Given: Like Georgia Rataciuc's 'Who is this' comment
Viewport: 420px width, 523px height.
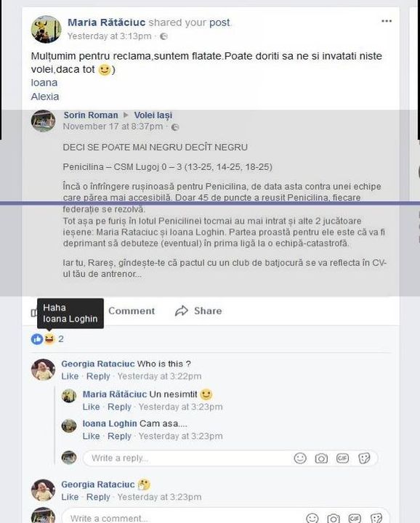Looking at the screenshot, I should pyautogui.click(x=70, y=376).
